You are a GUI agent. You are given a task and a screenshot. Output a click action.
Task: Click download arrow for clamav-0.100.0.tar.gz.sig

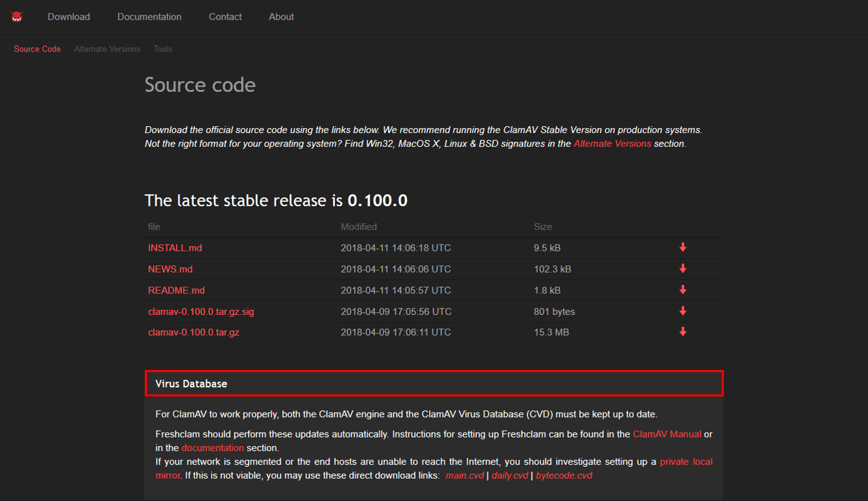click(683, 311)
